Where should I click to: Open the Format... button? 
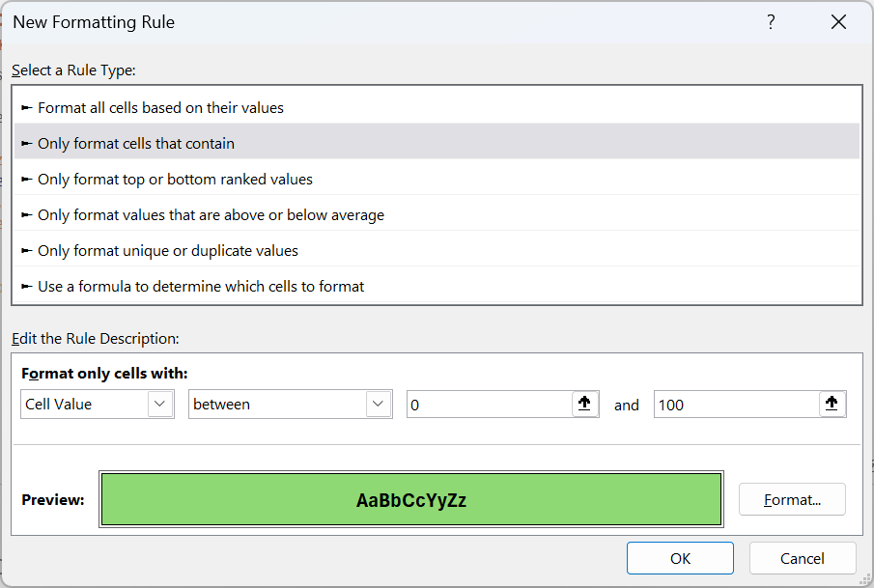[792, 499]
